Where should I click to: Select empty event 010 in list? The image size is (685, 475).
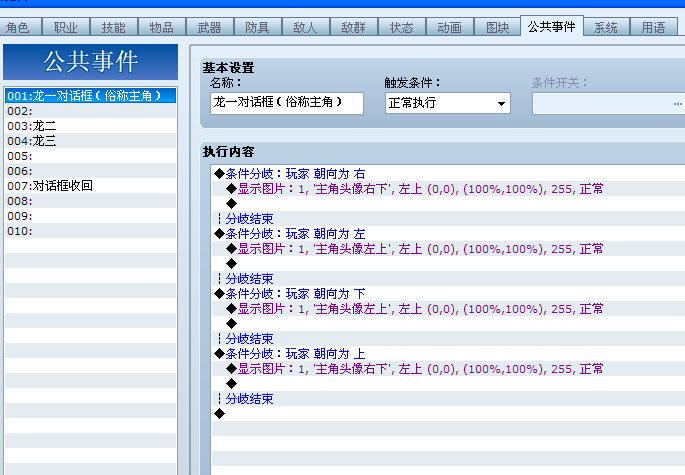coord(90,231)
